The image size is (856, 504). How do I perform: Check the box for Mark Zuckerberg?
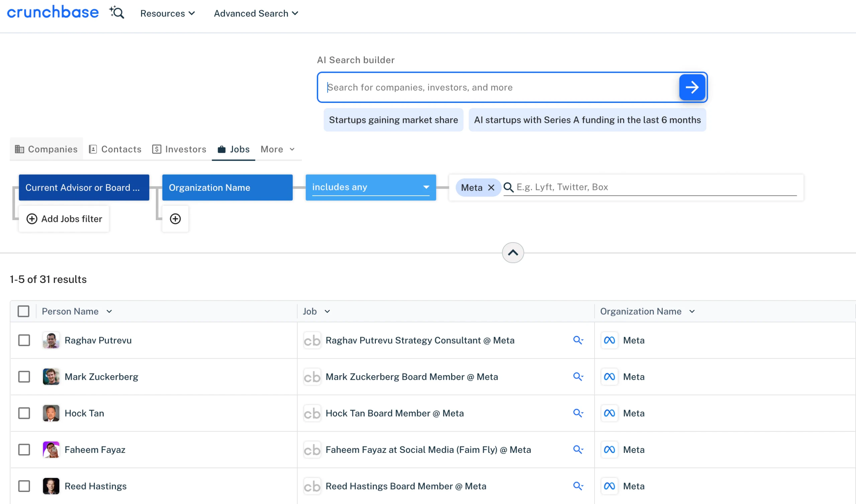[x=24, y=377]
